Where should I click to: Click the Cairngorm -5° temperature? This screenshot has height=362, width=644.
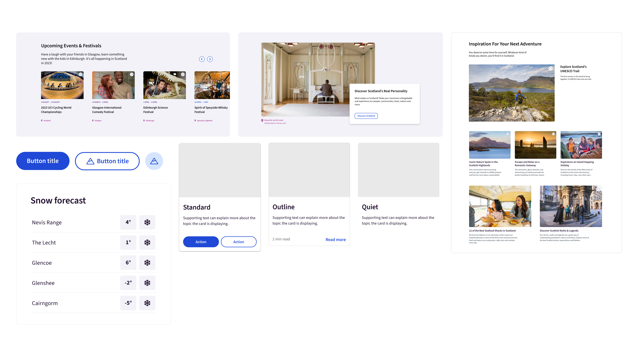point(128,303)
